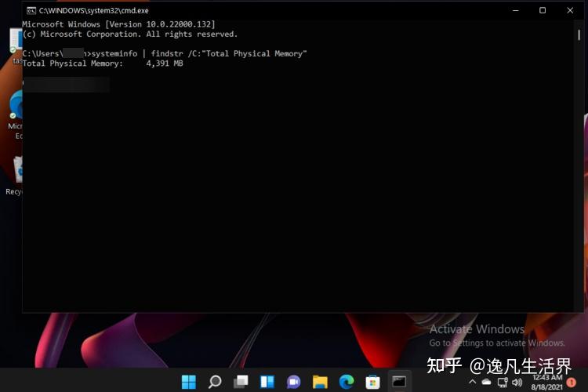Launch Microsoft Edge from the taskbar
Image resolution: width=588 pixels, height=392 pixels.
(347, 382)
